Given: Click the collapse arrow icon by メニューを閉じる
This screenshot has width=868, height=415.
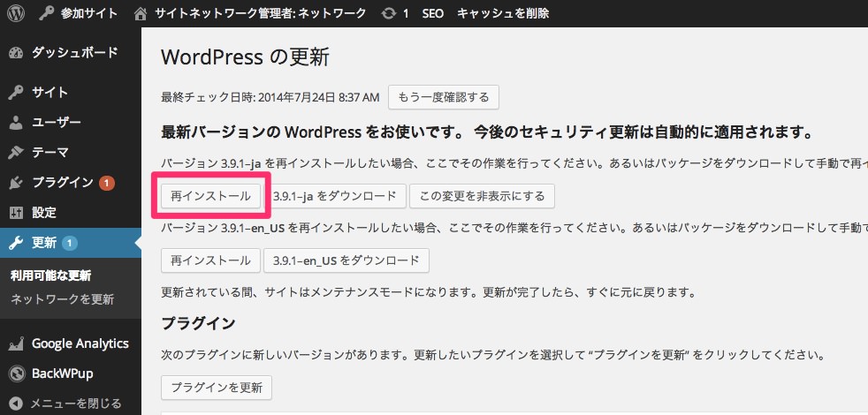Looking at the screenshot, I should [x=16, y=404].
